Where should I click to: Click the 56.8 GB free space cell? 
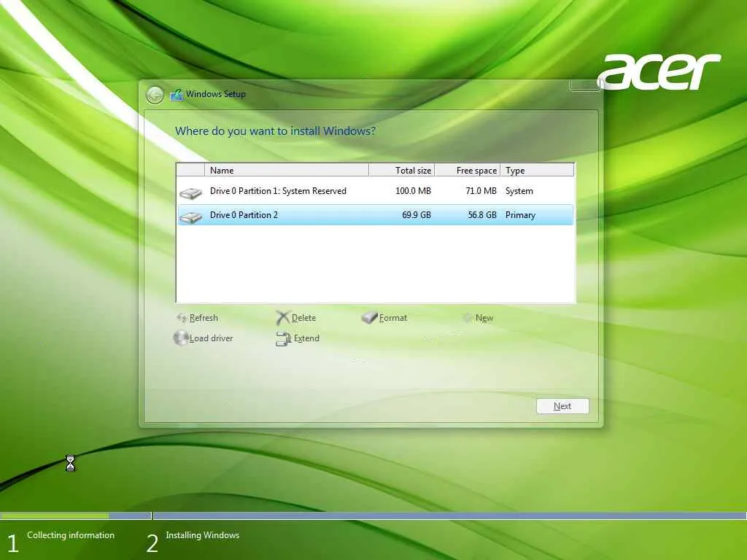click(x=482, y=215)
